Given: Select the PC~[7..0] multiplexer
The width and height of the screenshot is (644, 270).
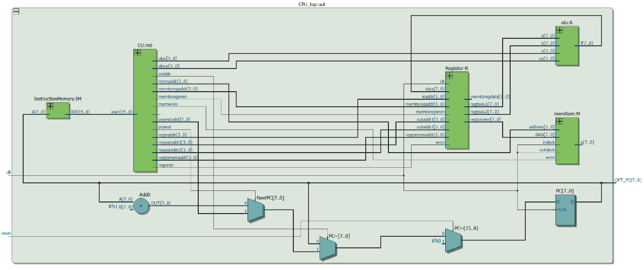Looking at the screenshot, I should (327, 248).
